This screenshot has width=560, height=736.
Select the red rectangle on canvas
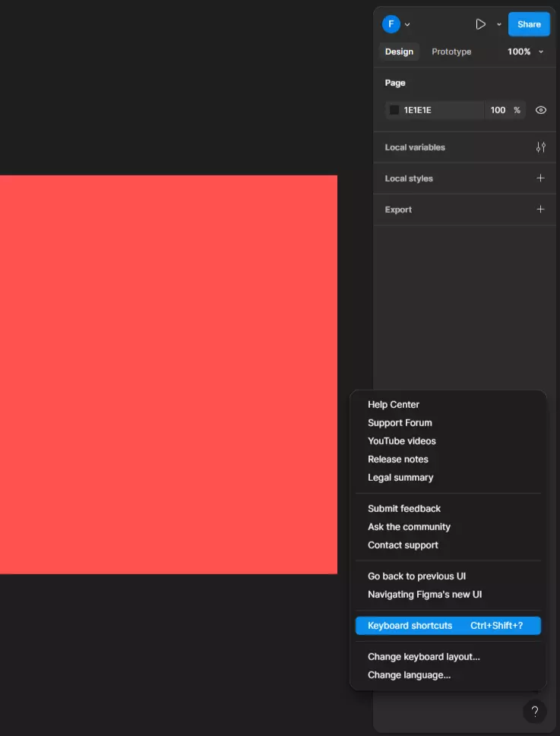[x=167, y=374]
